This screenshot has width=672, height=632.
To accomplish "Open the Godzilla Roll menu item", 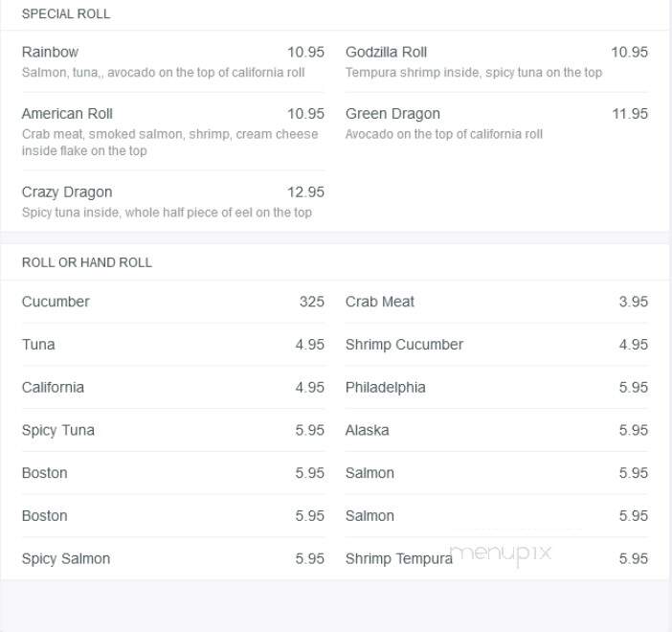I will coord(497,61).
